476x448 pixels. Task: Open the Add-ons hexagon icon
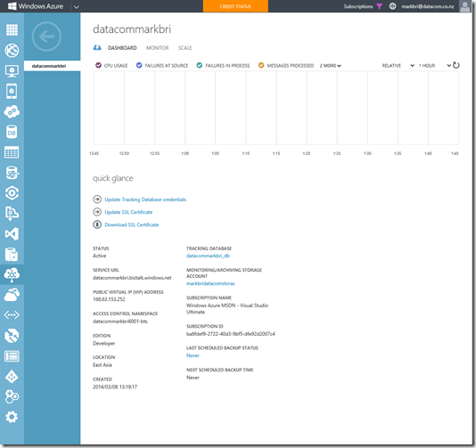[12, 396]
